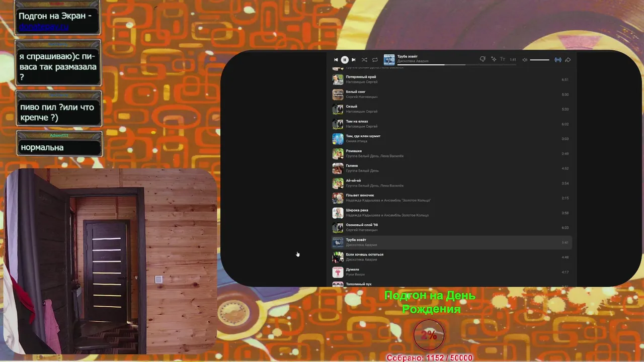This screenshot has width=644, height=362.
Task: Click the 'Собрано: 1152 / 50000' counter
Action: point(429,357)
